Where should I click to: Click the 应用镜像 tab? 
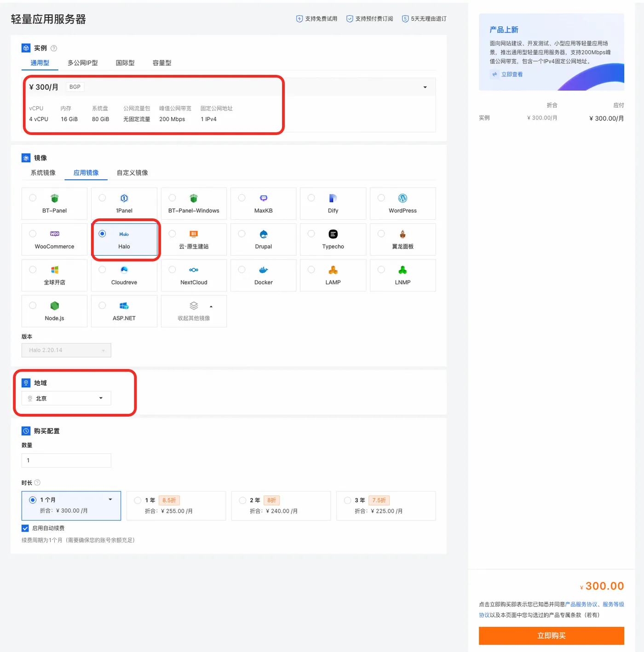(x=86, y=173)
